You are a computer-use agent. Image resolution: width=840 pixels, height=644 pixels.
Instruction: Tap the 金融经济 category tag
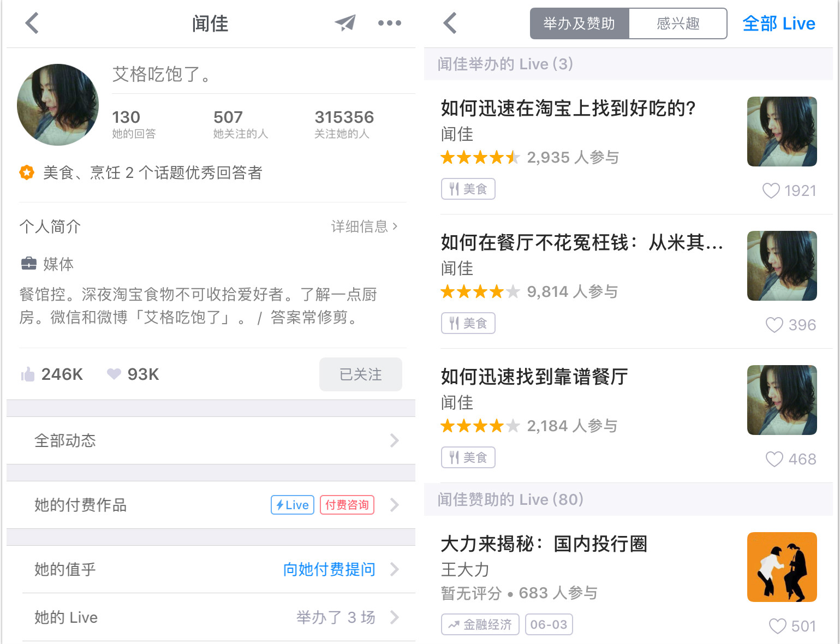480,624
